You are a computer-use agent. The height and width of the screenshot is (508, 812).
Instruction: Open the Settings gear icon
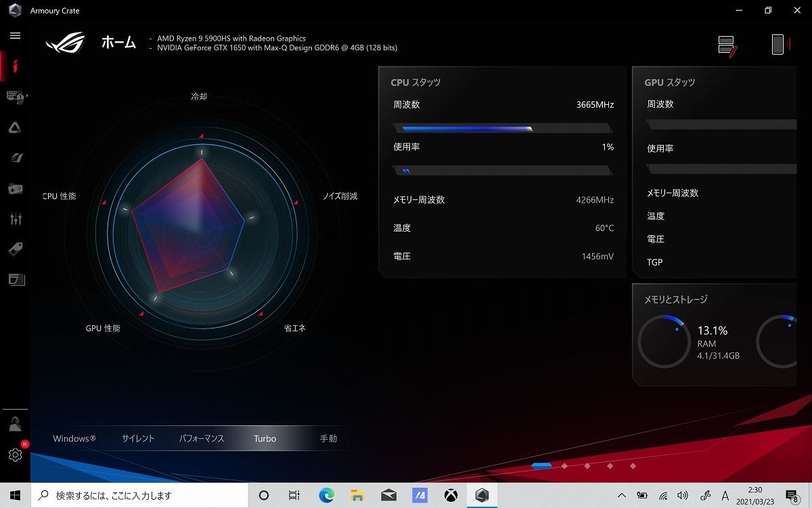15,455
